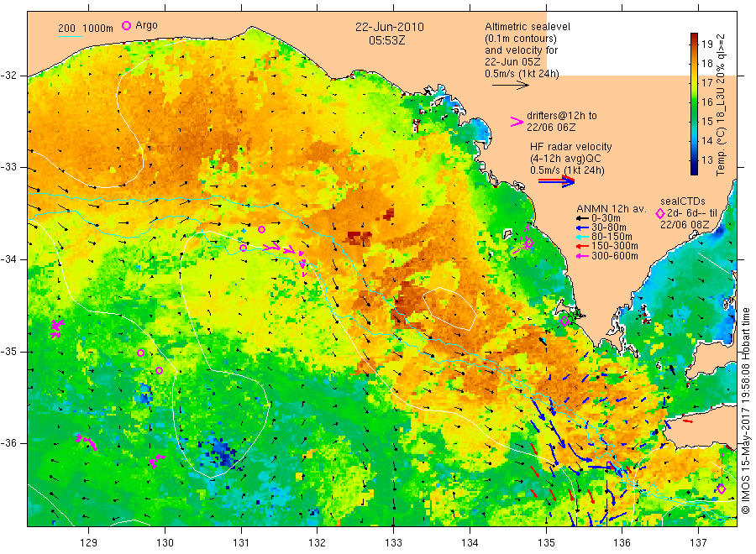Click the green band at 16 on colorbar
This screenshot has height=554, width=756.
(694, 102)
